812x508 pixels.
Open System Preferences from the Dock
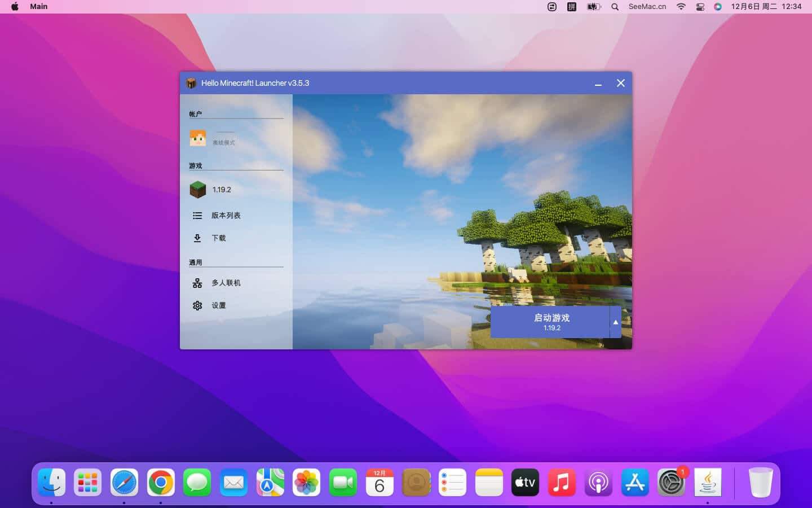[x=670, y=483]
